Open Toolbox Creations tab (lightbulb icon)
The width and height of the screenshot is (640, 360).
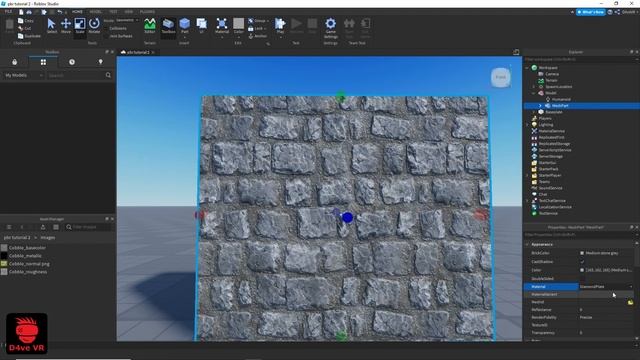click(100, 62)
